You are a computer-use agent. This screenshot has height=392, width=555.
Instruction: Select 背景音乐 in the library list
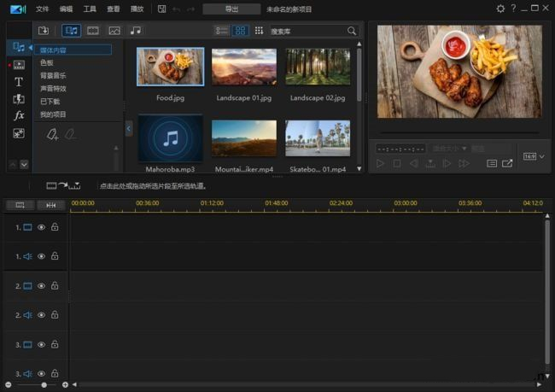(53, 75)
